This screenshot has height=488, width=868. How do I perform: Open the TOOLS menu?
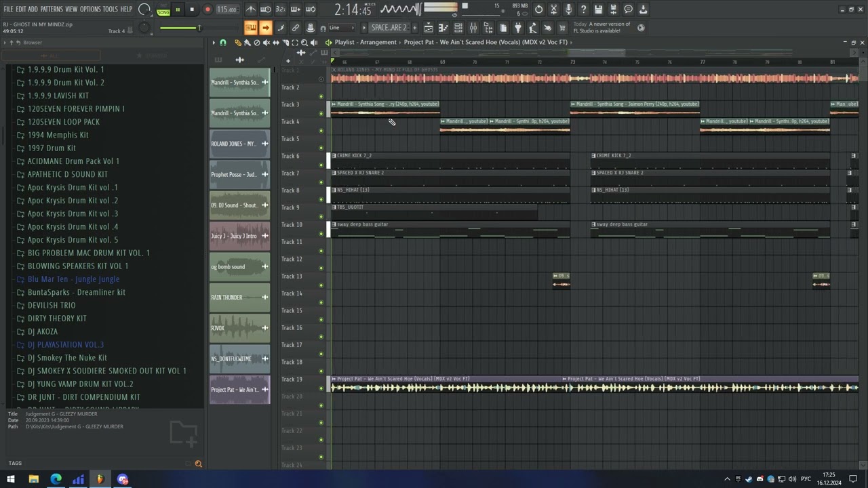[x=110, y=9]
